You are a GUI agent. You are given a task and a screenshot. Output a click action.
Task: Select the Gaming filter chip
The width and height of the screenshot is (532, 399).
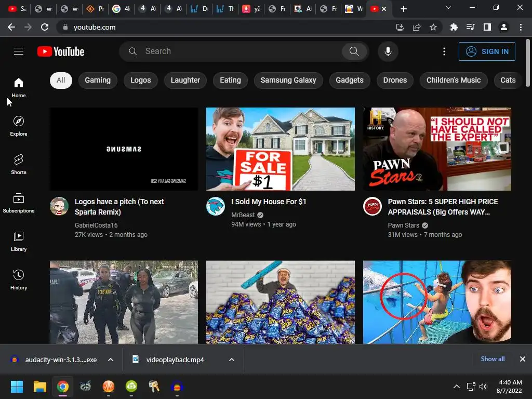click(x=98, y=81)
